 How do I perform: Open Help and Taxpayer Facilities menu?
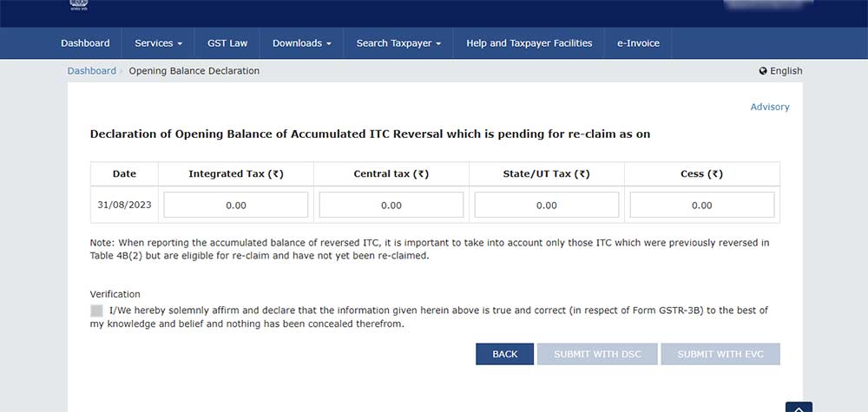(529, 43)
